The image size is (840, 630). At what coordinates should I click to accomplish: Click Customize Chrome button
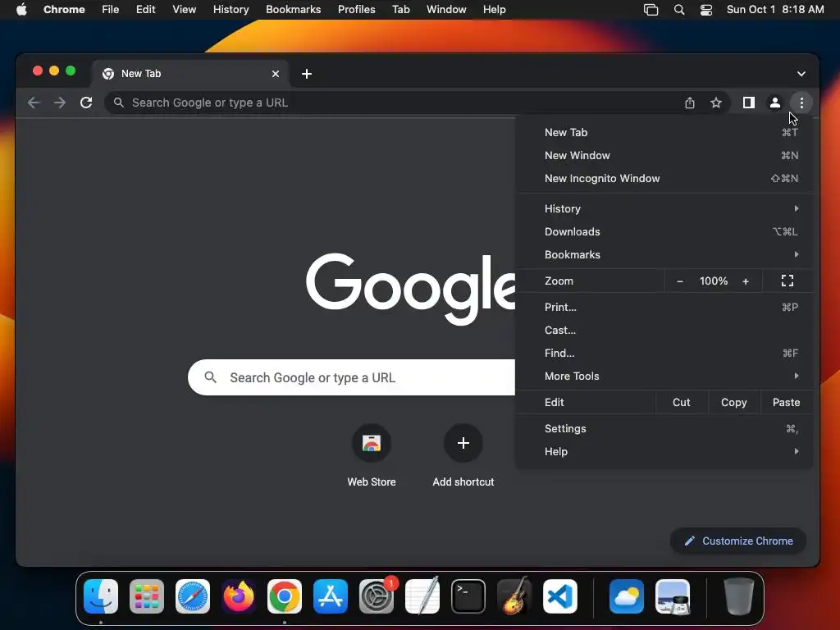pyautogui.click(x=738, y=541)
